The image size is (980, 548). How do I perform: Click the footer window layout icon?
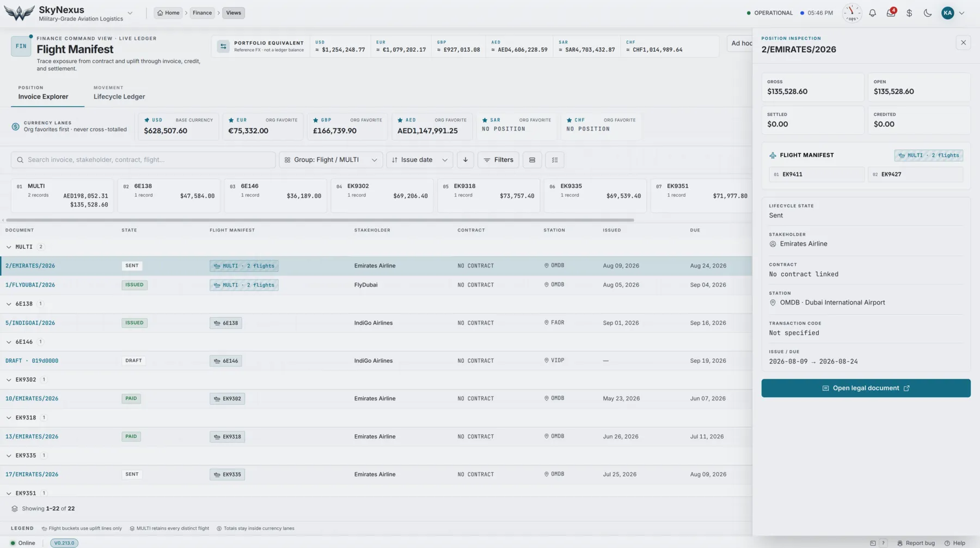pos(873,543)
